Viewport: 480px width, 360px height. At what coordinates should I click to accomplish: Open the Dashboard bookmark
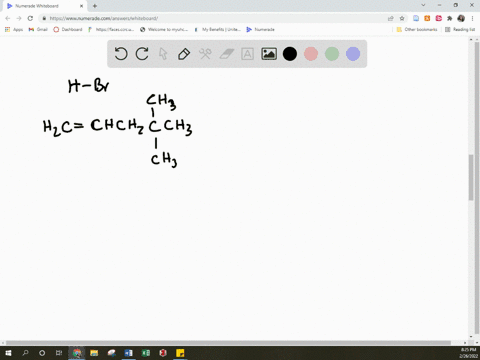coord(68,29)
